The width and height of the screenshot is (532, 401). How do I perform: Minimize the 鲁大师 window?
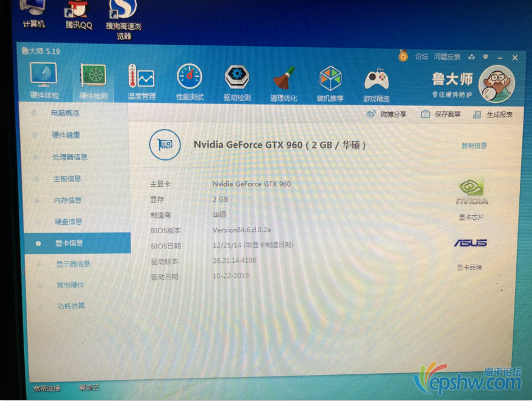point(500,58)
